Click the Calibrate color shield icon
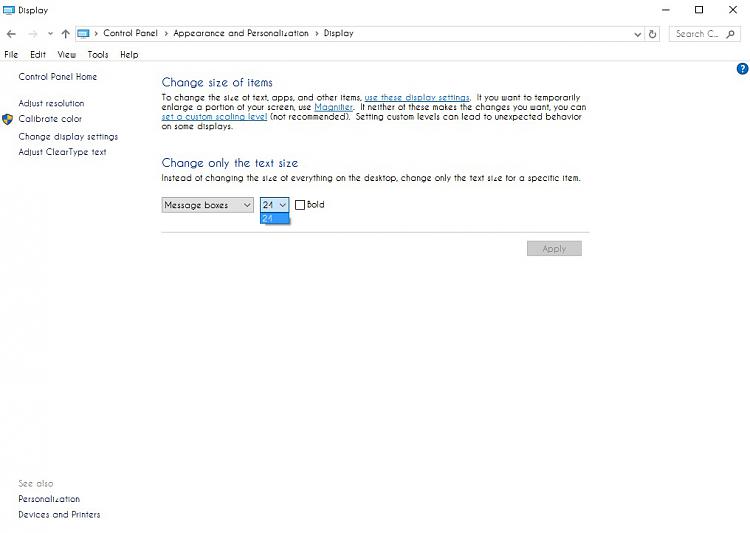750x533 pixels. tap(7, 119)
